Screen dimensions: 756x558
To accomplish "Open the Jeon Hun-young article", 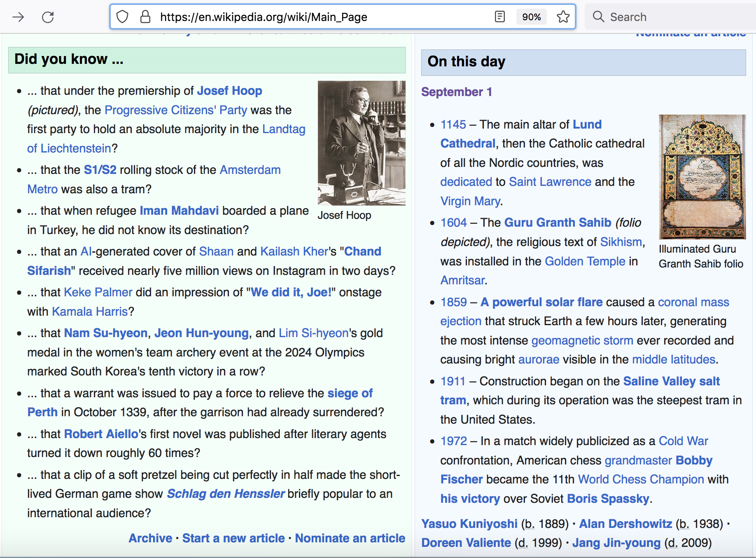I will tap(201, 333).
